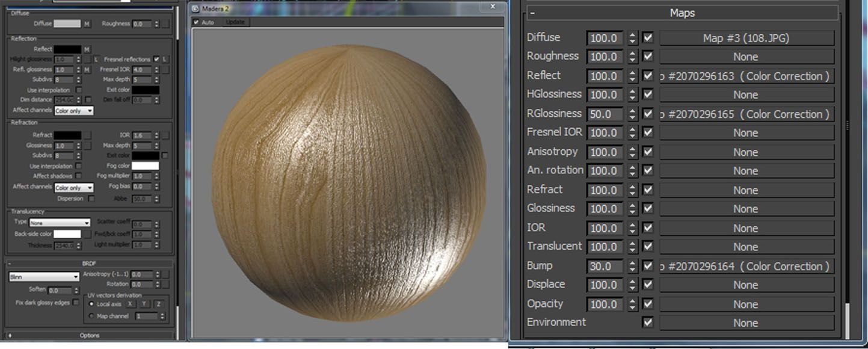Open the Refl. glossiness M map button
The width and height of the screenshot is (868, 349).
[87, 70]
